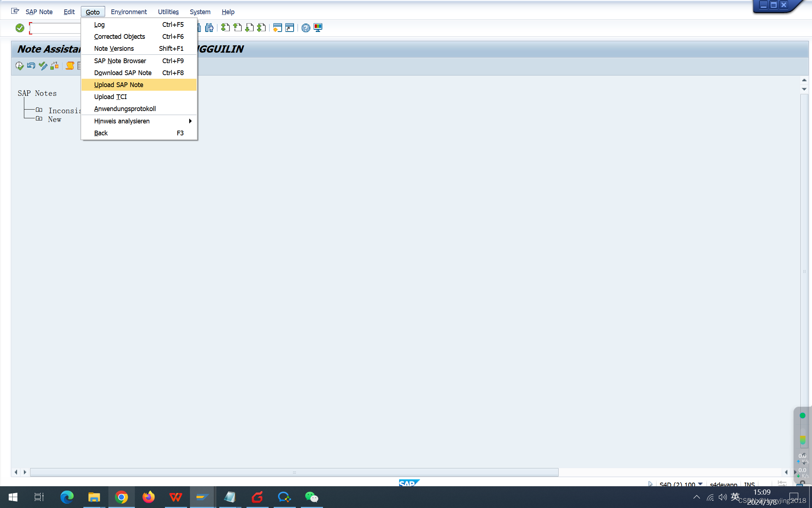Open Note Versions from Goto menu
Viewport: 812px width, 508px height.
(114, 49)
